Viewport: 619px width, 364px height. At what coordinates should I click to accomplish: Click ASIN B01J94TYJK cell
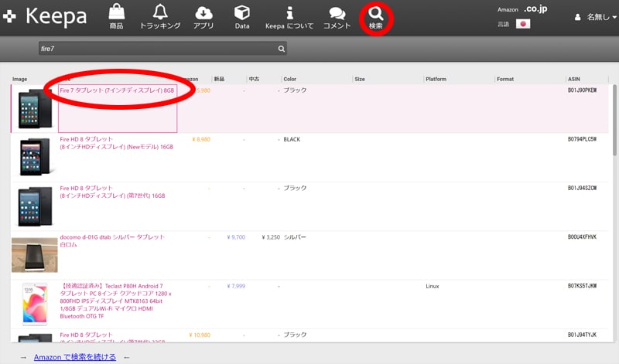click(x=583, y=335)
